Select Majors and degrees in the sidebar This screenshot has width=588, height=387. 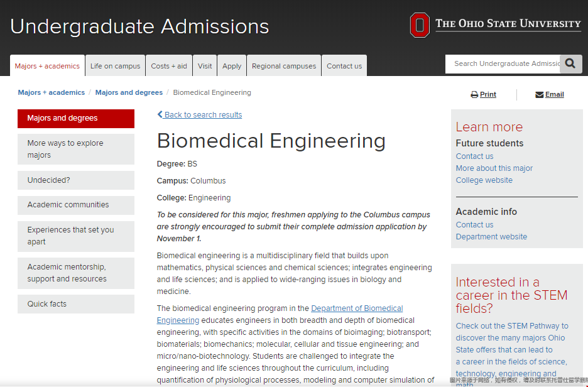click(x=63, y=118)
